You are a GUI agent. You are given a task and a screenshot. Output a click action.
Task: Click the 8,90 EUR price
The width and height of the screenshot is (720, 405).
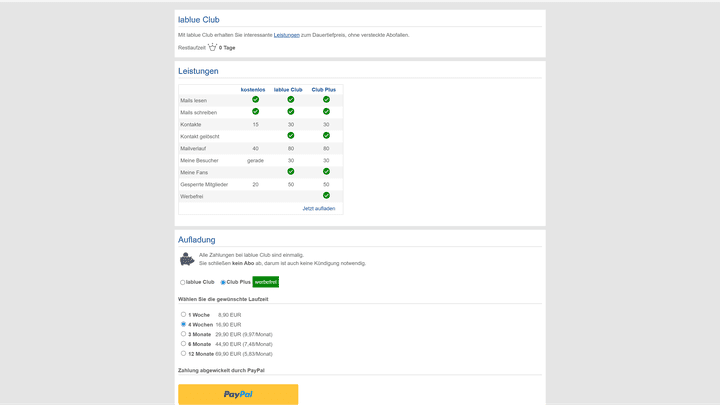[230, 315]
